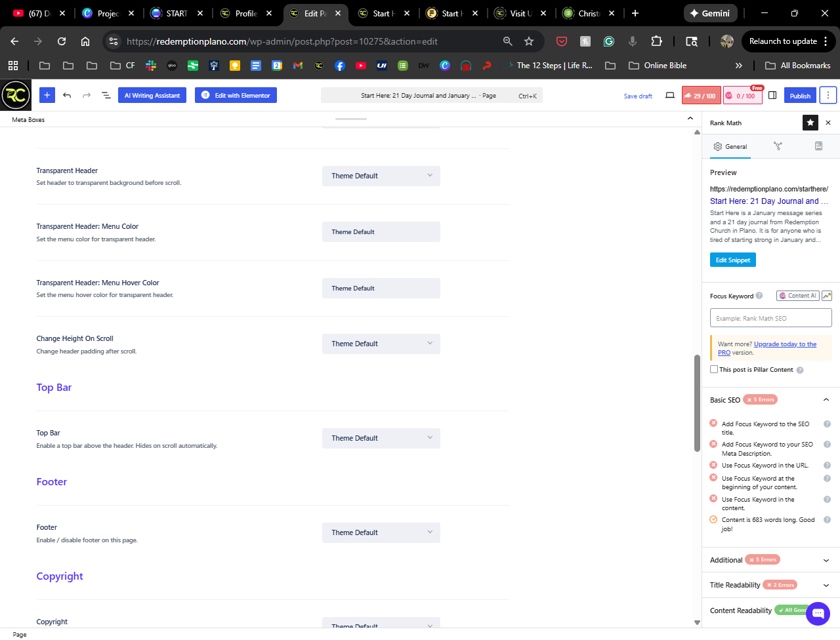Undo the last edit
840x640 pixels.
point(67,95)
